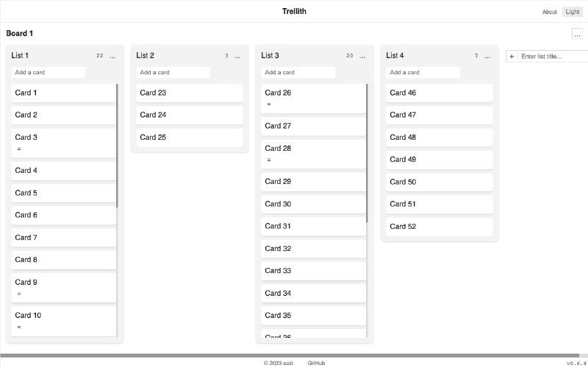
Task: Open the GitHub footer link
Action: 316,363
